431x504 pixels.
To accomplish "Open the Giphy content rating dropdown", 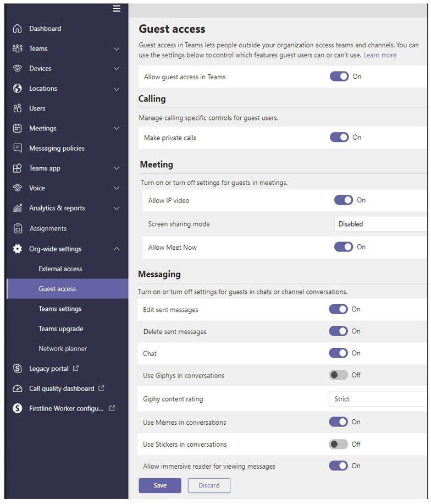I will click(x=378, y=399).
